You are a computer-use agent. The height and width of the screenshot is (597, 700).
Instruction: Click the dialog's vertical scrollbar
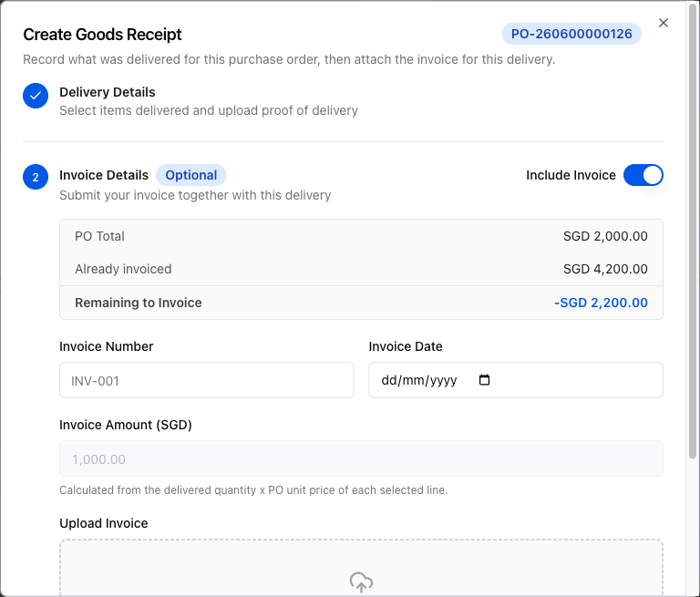[693, 230]
